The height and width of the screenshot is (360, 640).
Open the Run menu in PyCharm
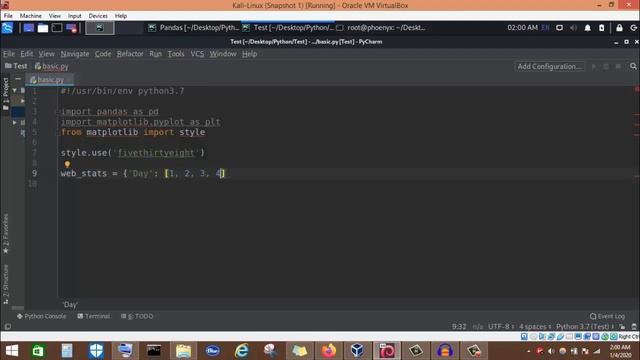[155, 54]
